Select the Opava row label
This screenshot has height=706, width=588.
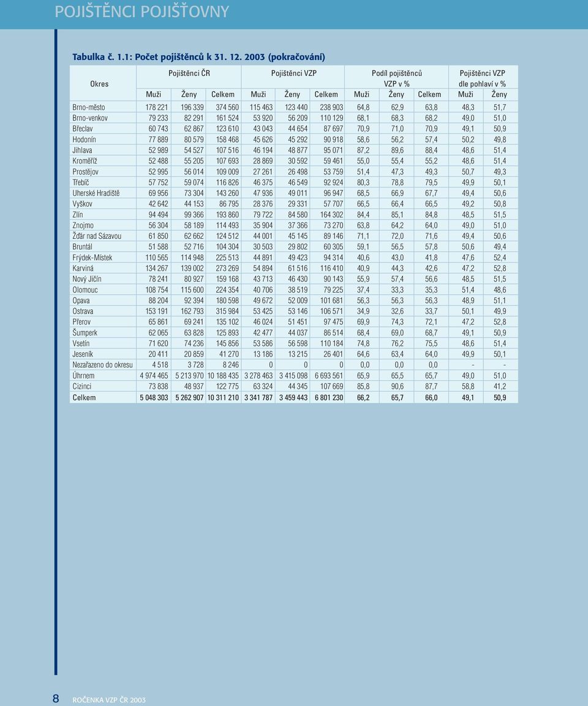coord(81,301)
